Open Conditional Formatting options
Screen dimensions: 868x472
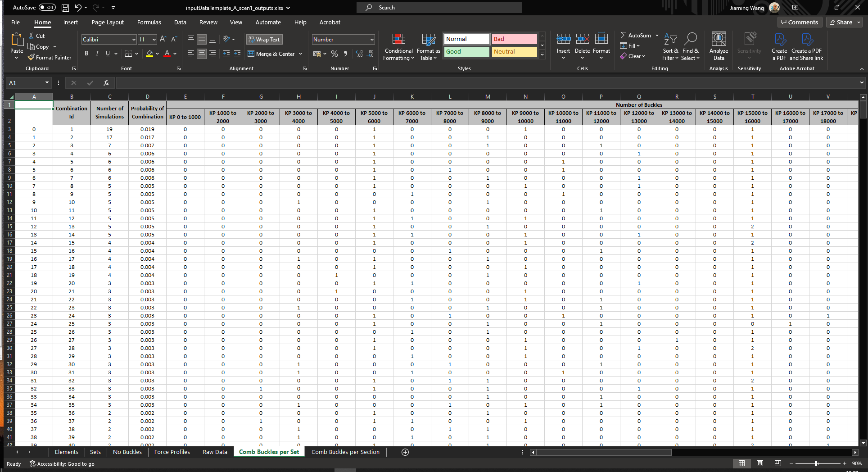[x=398, y=47]
